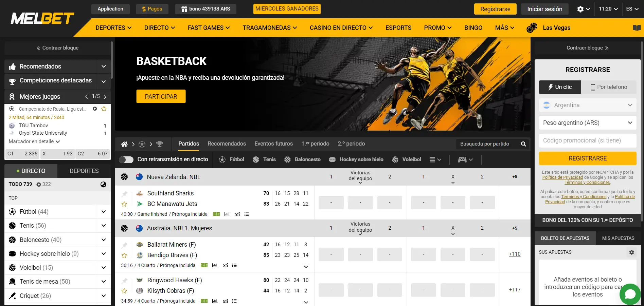The width and height of the screenshot is (644, 306).
Task: Switch to the 'Eventos futuros' tab
Action: [x=273, y=144]
